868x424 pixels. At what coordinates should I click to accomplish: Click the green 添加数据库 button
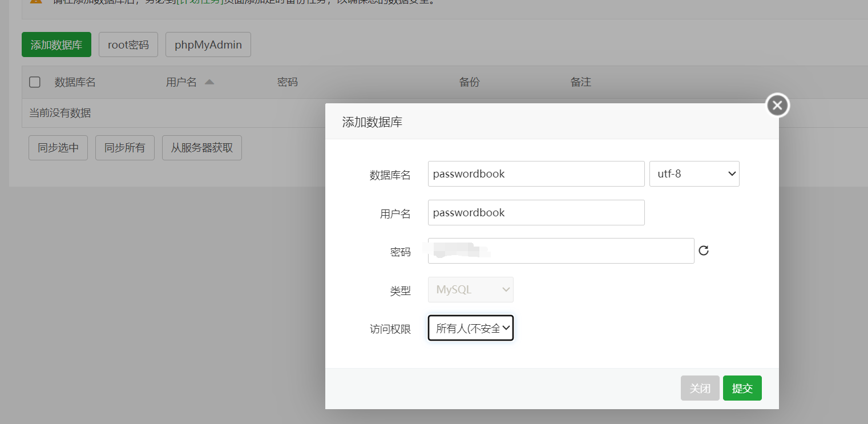pyautogui.click(x=56, y=45)
